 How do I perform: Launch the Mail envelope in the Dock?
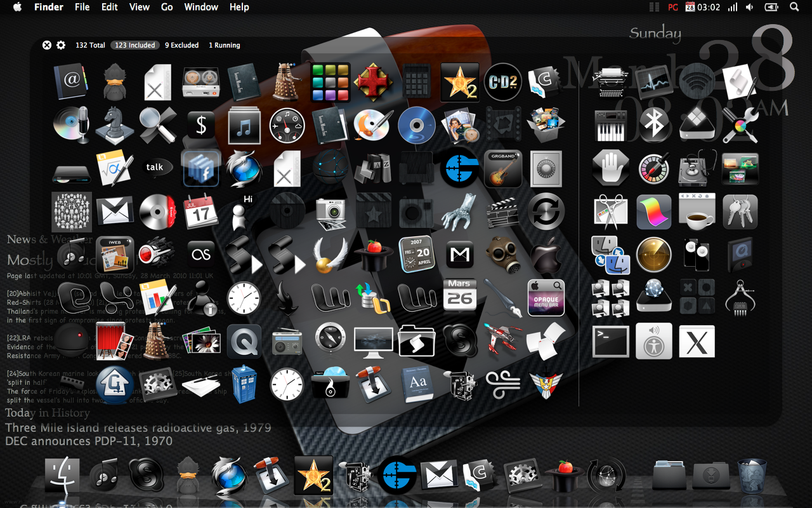(439, 475)
